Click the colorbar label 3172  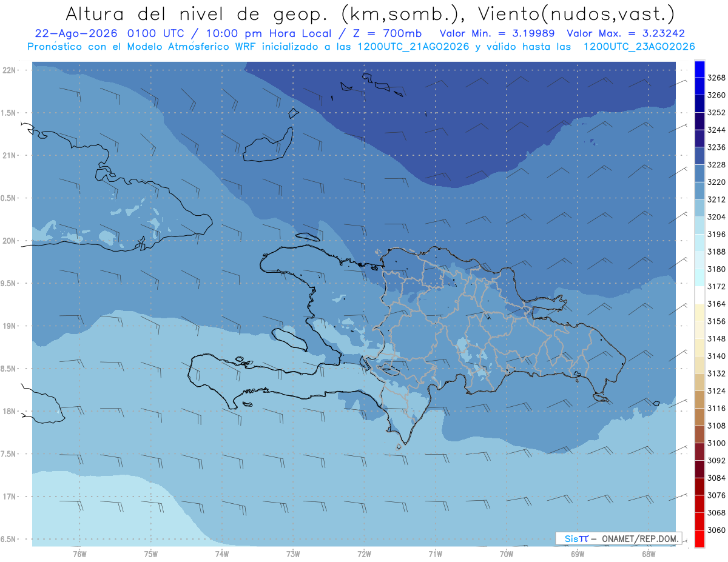point(716,286)
